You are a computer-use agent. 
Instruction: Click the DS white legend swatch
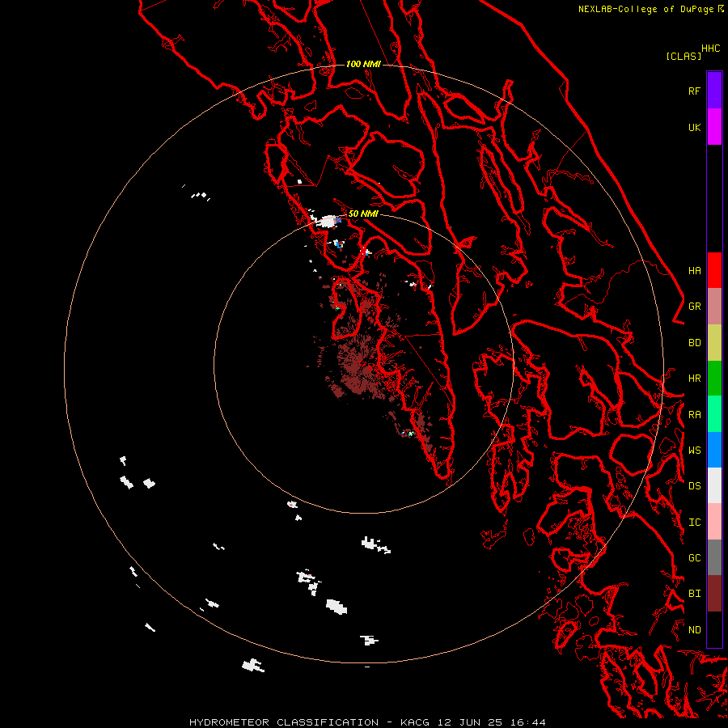click(x=714, y=485)
